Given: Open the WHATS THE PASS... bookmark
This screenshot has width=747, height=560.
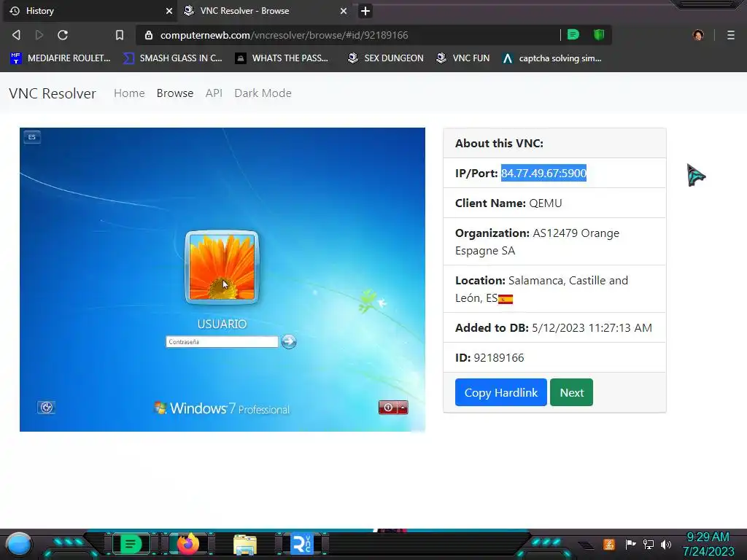Looking at the screenshot, I should click(282, 58).
